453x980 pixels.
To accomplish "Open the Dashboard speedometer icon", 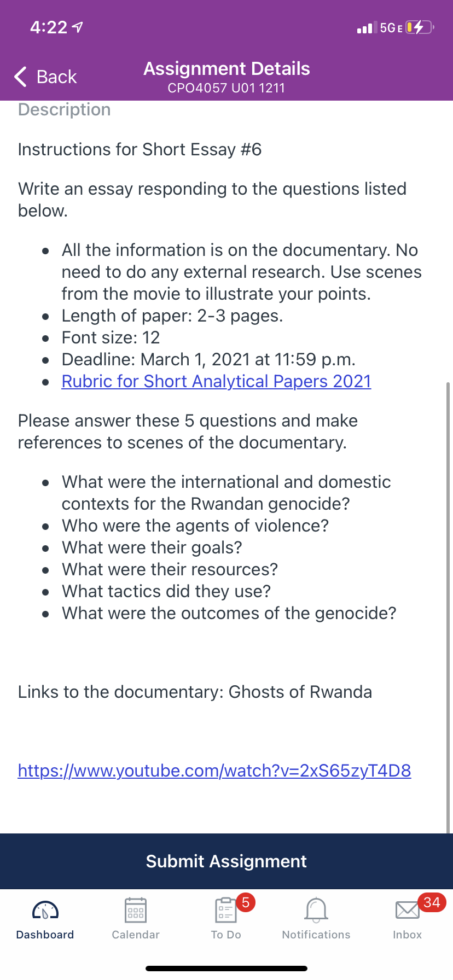I will point(45,911).
